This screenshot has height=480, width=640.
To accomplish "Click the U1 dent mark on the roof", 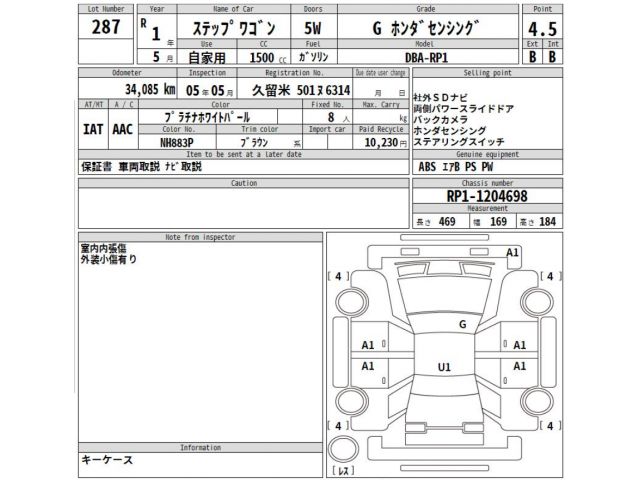I will coord(444,368).
